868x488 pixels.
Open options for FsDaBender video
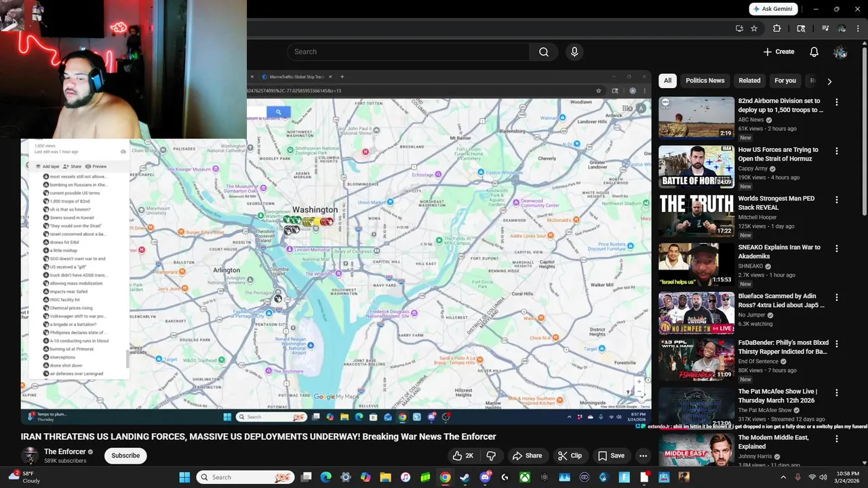click(x=836, y=344)
